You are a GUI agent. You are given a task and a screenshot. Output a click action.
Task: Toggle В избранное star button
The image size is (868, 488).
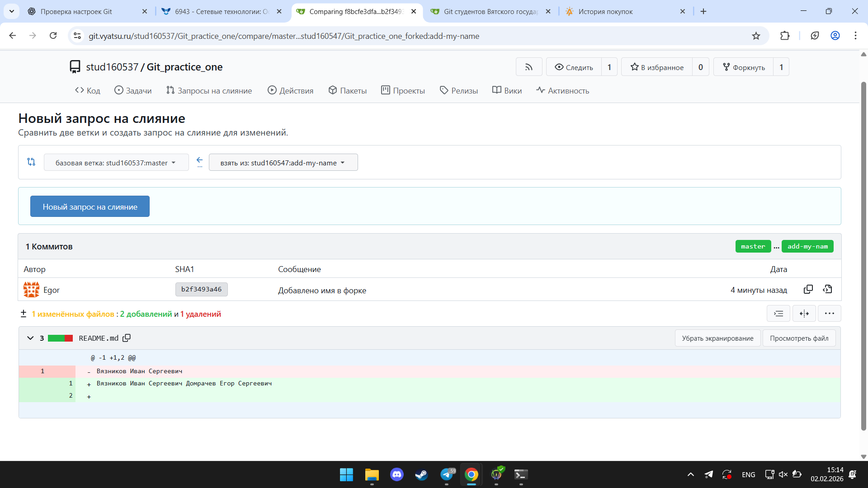coord(657,67)
